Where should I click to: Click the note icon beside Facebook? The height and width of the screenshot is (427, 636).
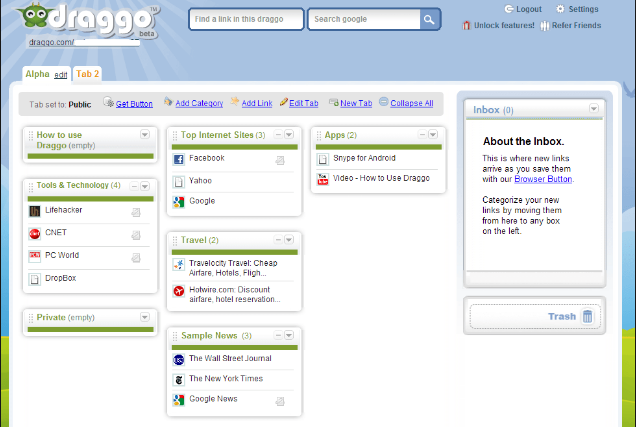click(x=280, y=161)
